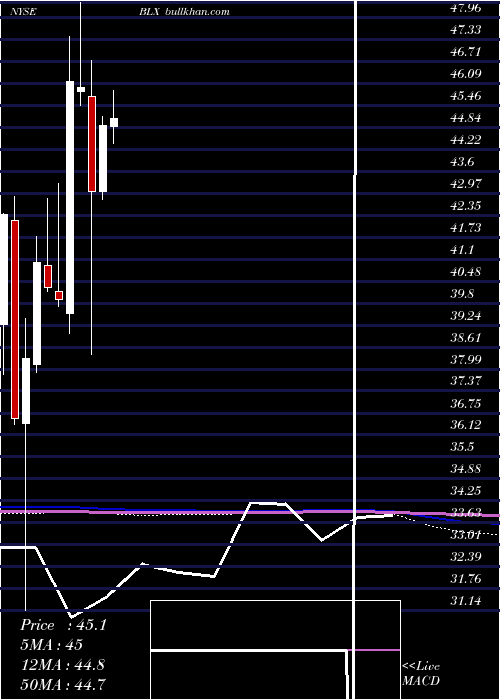Click the 33.63 price axis label
500x700 pixels.
click(x=466, y=512)
